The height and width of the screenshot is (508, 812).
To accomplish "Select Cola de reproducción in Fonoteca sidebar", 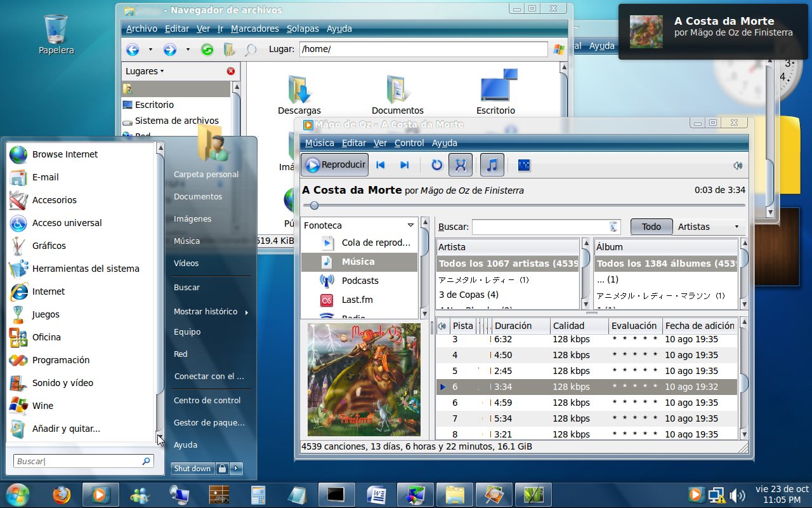I will (x=360, y=243).
